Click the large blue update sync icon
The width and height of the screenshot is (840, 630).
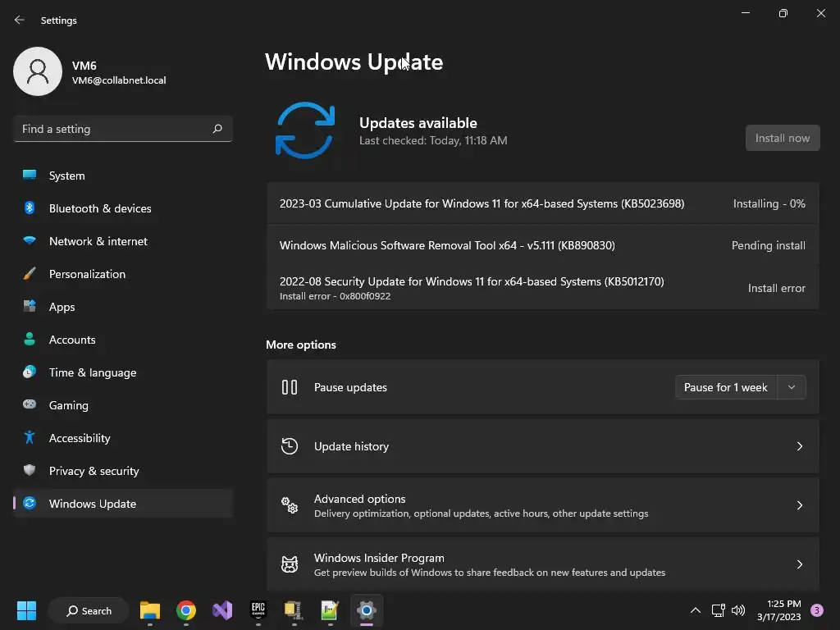(305, 130)
